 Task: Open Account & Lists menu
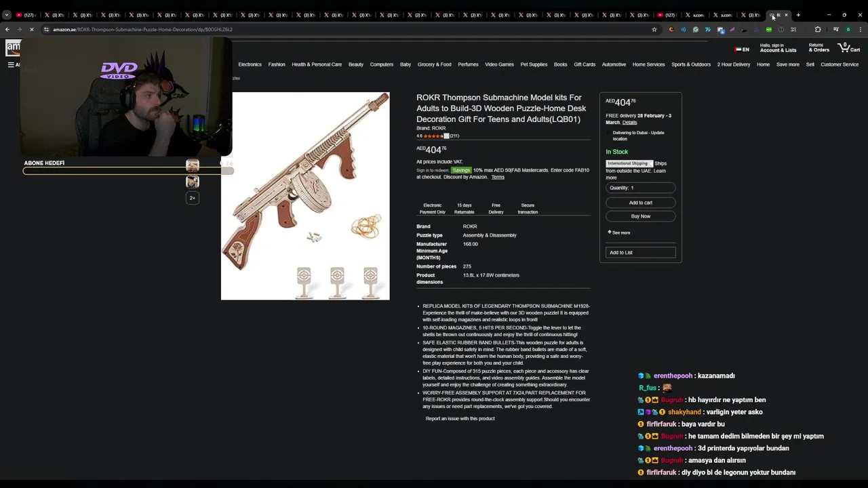pyautogui.click(x=778, y=47)
